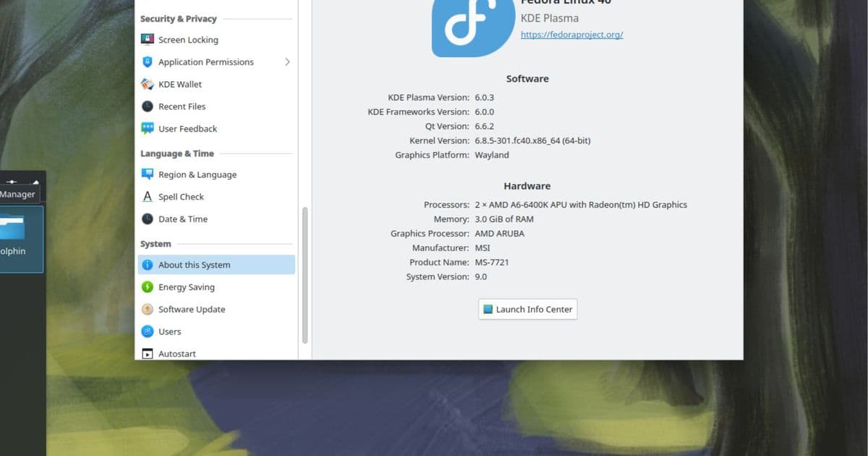
Task: Open Software Update settings
Action: 216,309
